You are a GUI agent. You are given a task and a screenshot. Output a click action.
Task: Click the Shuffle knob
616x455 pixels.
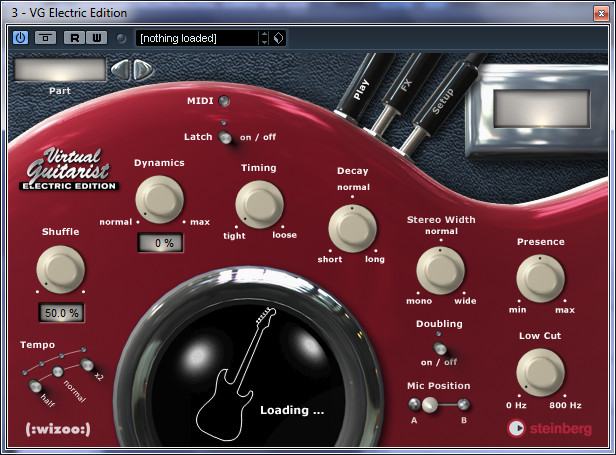click(x=60, y=270)
